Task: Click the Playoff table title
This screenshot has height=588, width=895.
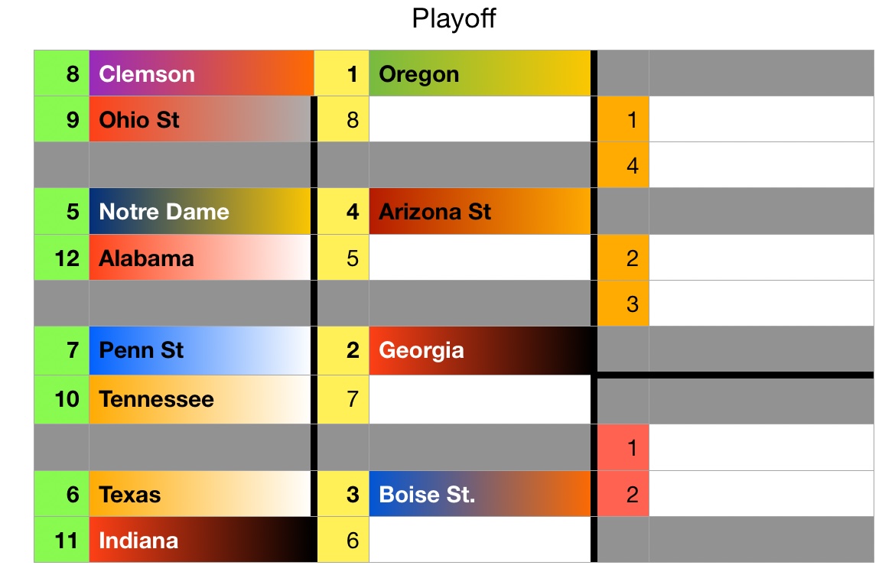Action: pos(454,18)
